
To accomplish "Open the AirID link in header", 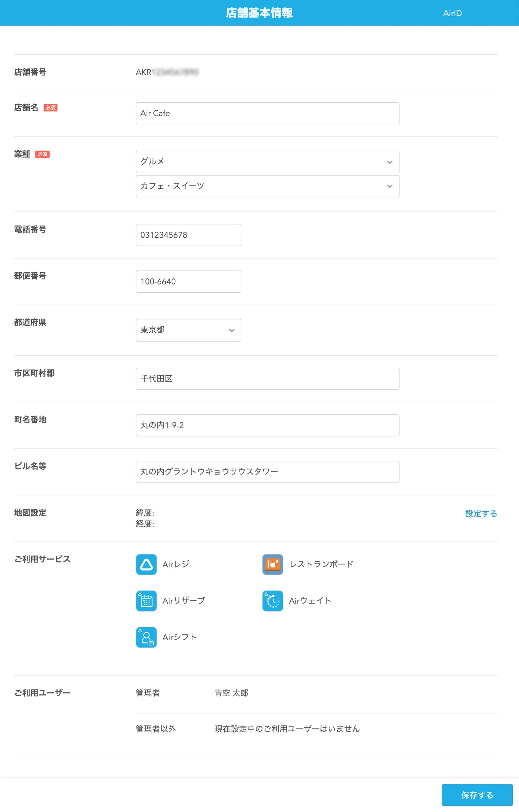I will pyautogui.click(x=452, y=13).
